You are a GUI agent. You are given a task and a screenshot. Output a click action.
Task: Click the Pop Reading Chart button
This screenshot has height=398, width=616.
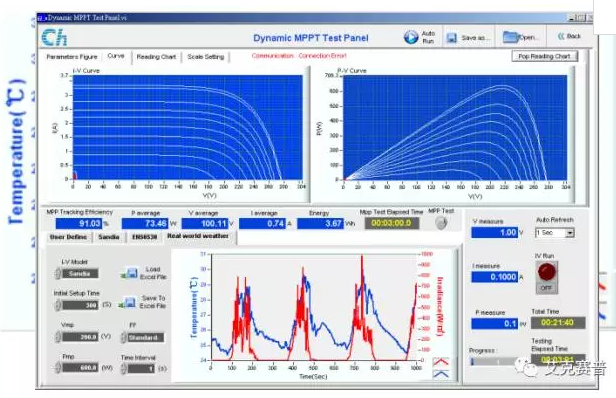tap(544, 56)
